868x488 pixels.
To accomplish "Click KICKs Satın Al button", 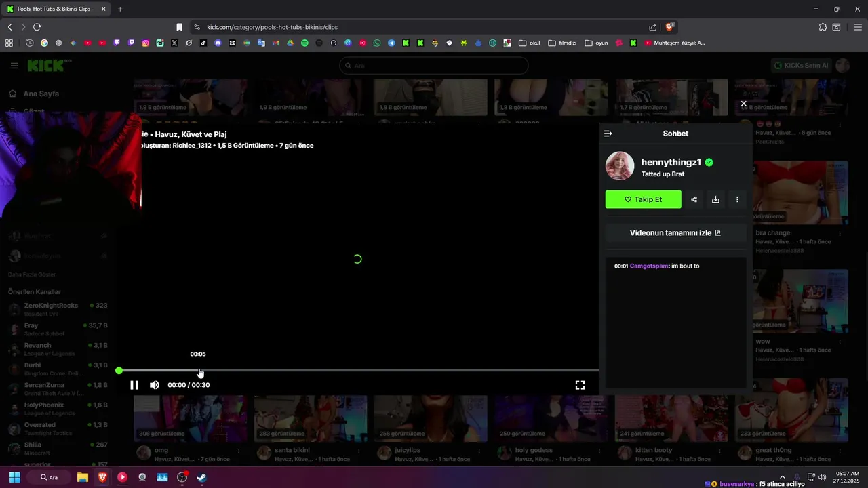I will [801, 65].
